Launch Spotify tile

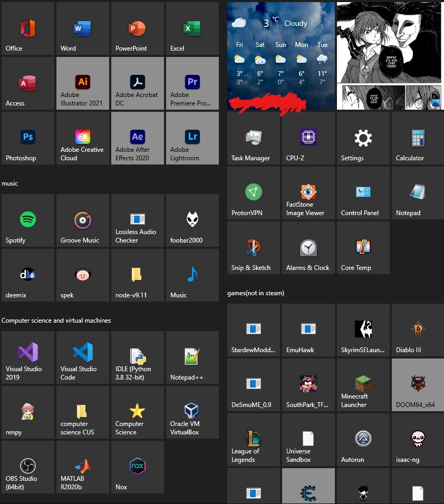28,220
